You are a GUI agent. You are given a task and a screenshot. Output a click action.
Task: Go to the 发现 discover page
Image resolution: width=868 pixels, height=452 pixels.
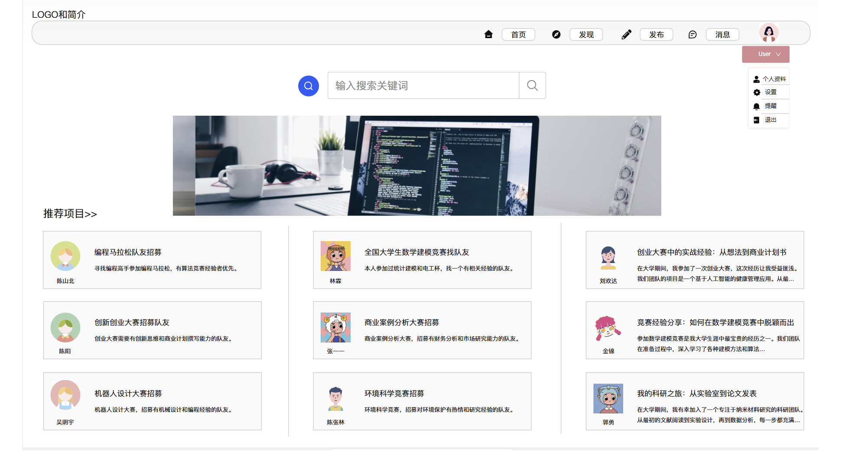tap(586, 34)
